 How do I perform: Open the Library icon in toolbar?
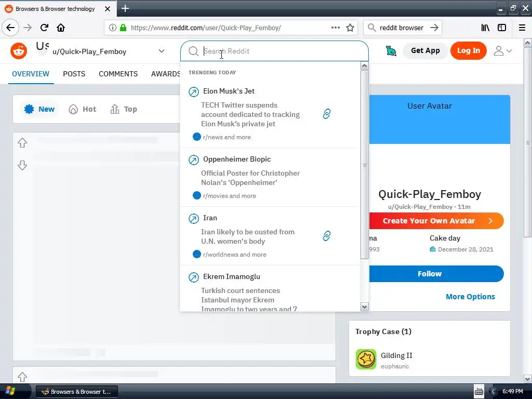(485, 28)
